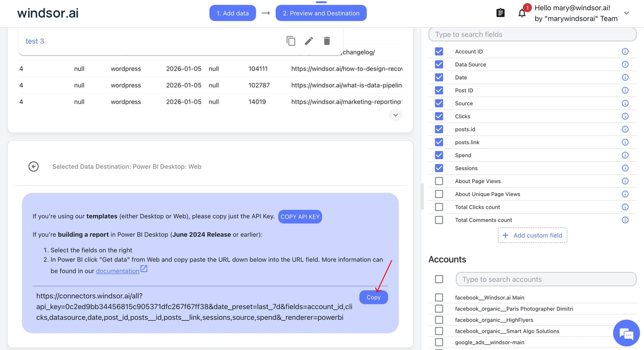This screenshot has width=644, height=350.
Task: Click the pencil edit icon for test 3
Action: click(x=309, y=41)
